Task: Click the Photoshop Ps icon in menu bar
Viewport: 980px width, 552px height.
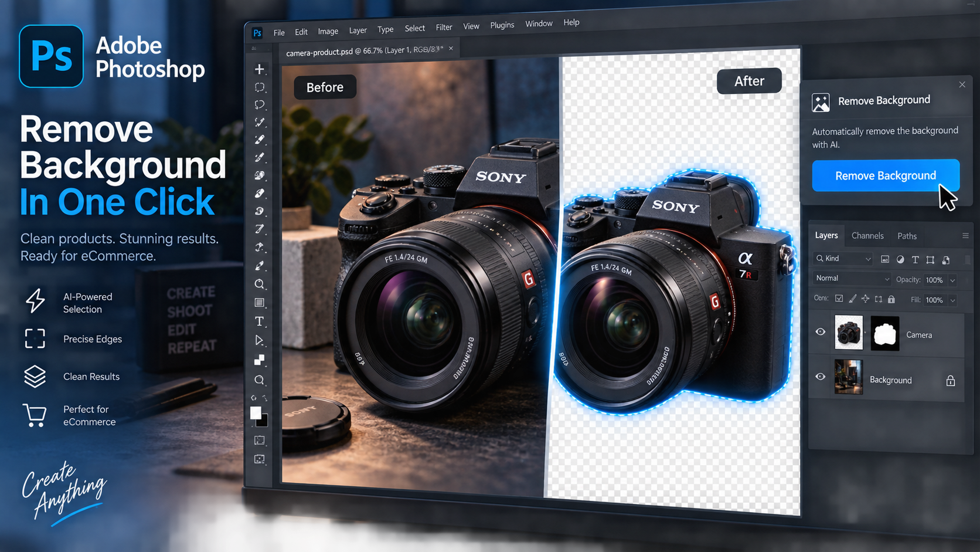Action: pyautogui.click(x=257, y=33)
